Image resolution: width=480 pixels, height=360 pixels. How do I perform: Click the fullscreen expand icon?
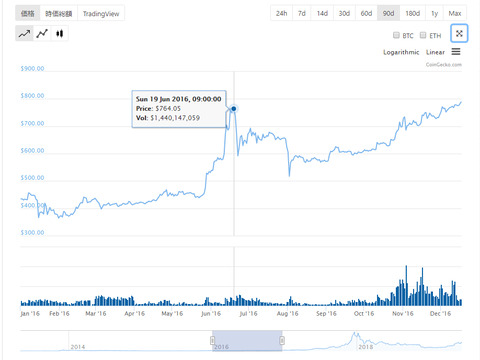[x=459, y=33]
